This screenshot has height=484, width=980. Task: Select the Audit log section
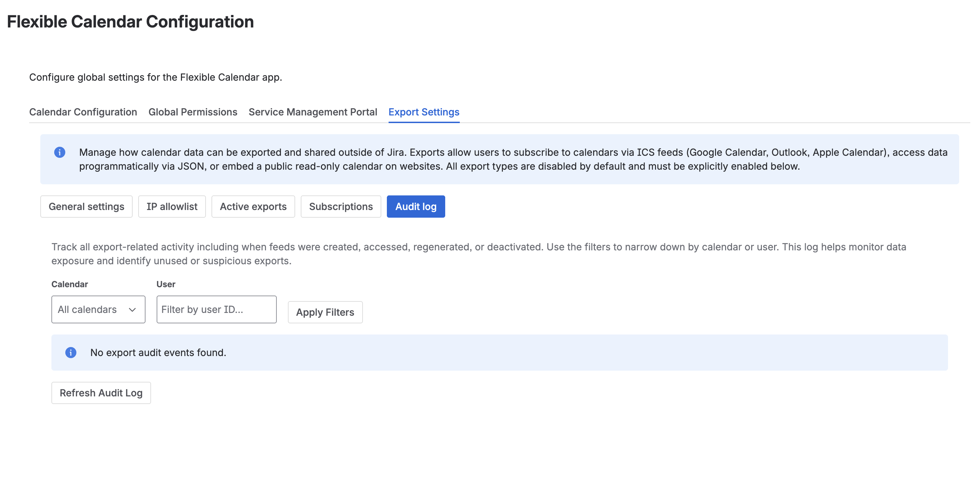pos(416,206)
